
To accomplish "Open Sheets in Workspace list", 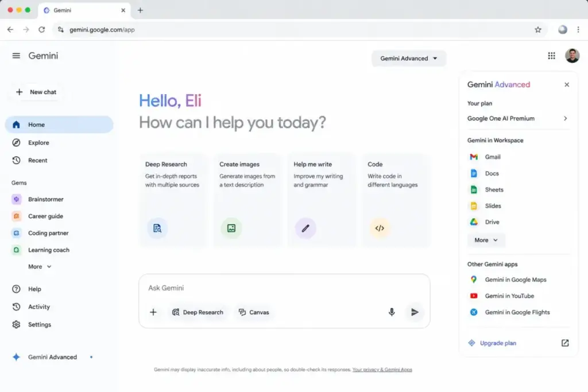I will click(487, 189).
